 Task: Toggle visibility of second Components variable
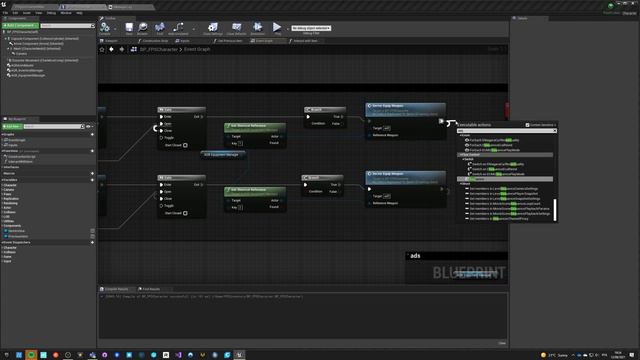93,236
